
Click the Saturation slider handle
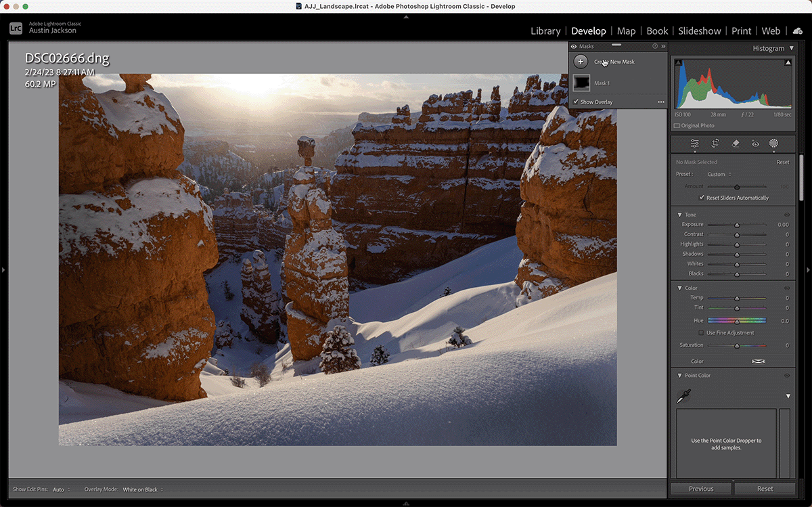click(737, 346)
